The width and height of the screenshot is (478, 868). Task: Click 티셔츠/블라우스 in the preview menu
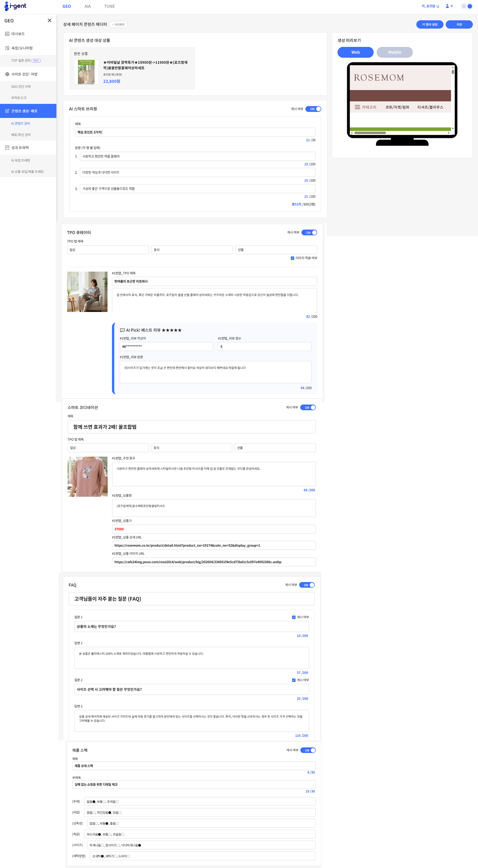click(x=430, y=107)
